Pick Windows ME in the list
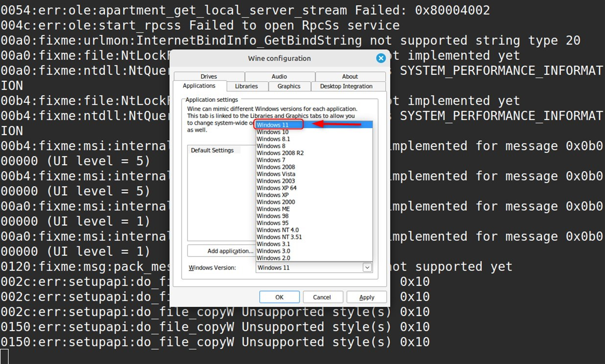The image size is (605, 364). click(x=314, y=209)
